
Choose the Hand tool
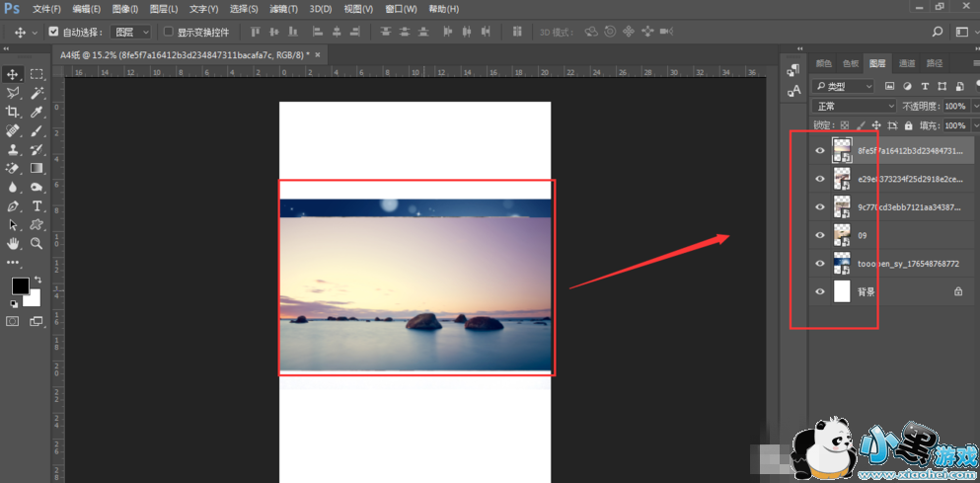tap(13, 243)
